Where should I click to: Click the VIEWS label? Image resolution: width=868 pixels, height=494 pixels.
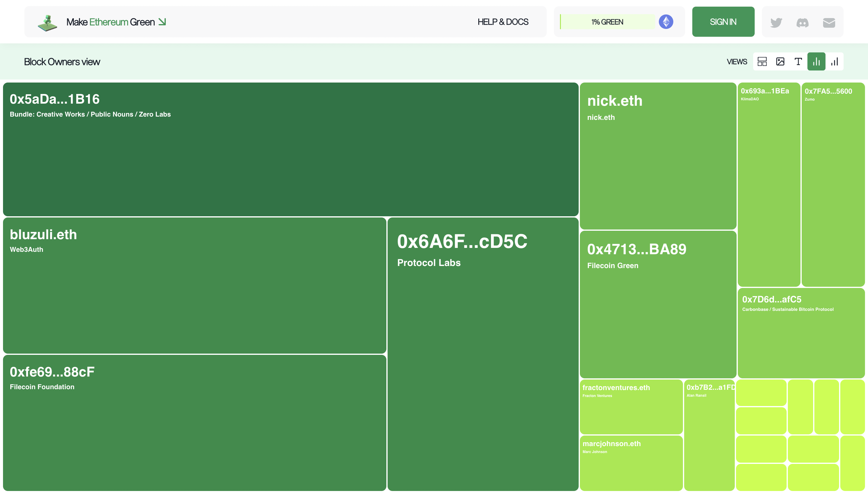(737, 62)
